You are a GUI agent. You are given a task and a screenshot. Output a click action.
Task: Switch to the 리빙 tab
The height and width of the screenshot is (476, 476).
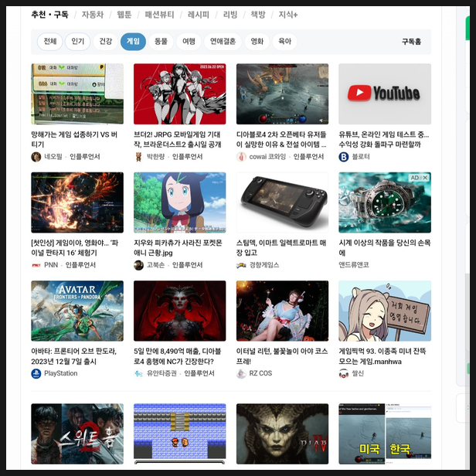click(230, 15)
